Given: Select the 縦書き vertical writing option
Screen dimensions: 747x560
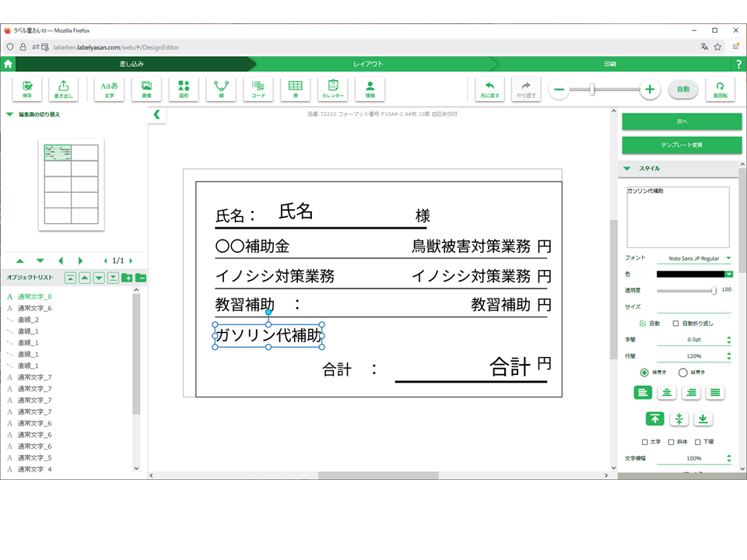Looking at the screenshot, I should (683, 373).
